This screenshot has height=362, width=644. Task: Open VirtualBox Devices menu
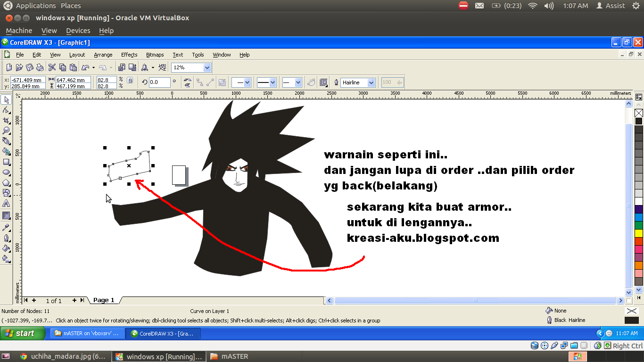pos(78,31)
